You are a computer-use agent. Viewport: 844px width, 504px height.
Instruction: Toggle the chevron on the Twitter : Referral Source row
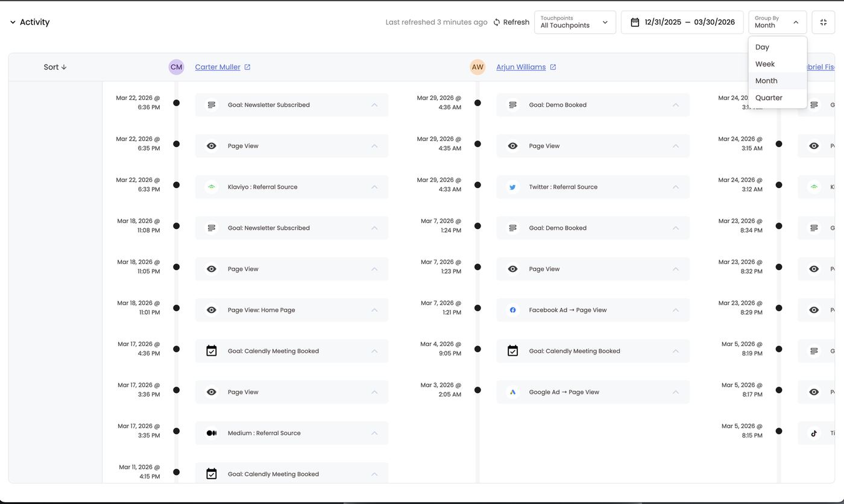click(675, 187)
